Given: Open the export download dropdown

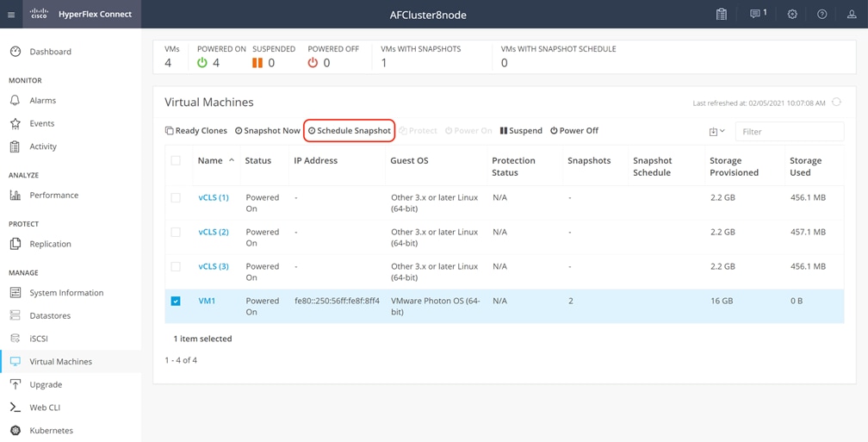Looking at the screenshot, I should (716, 131).
